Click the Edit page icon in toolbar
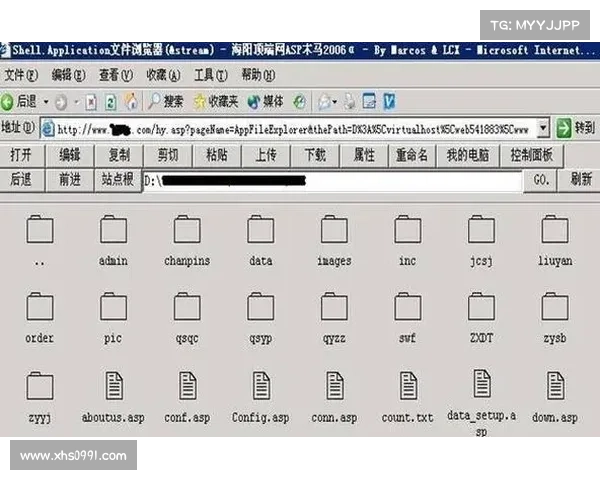600x480 pixels. click(369, 101)
